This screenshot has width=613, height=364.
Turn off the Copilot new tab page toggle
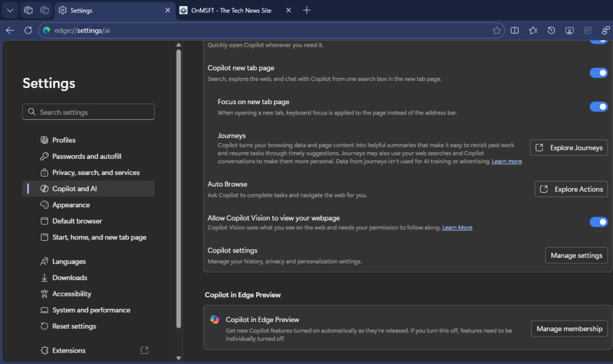click(598, 73)
